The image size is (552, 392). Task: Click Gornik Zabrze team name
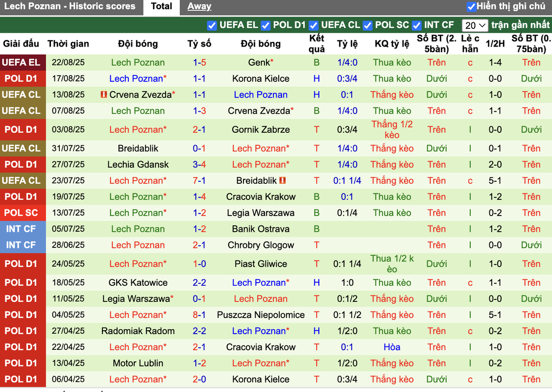click(261, 130)
